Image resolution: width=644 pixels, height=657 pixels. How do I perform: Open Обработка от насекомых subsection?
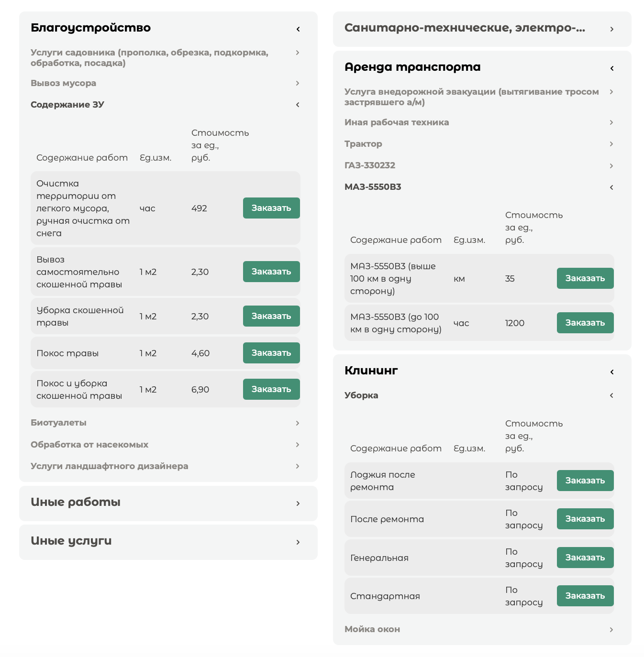click(x=298, y=445)
